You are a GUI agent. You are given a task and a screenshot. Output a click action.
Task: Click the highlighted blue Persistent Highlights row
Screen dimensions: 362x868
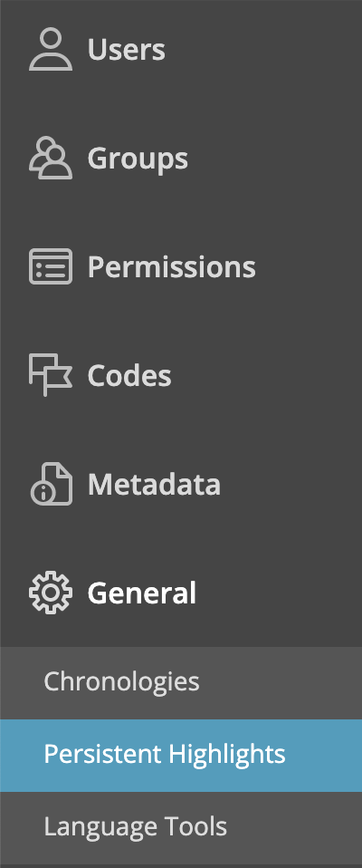[181, 755]
